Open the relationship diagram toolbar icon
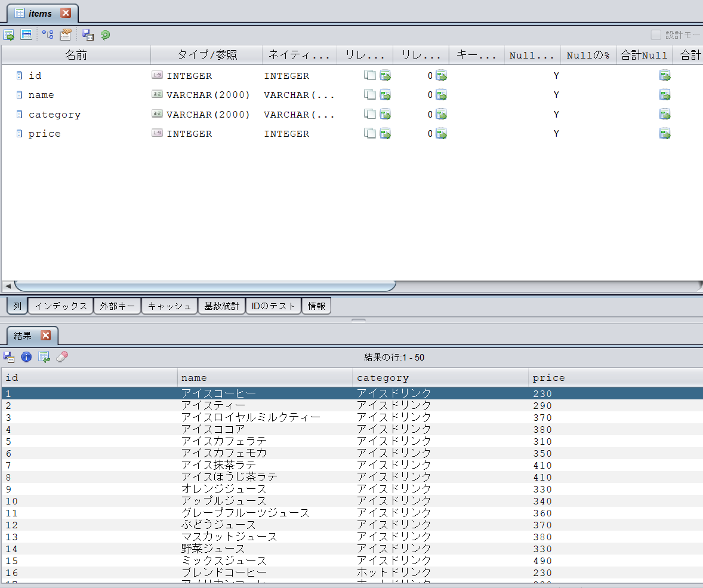The width and height of the screenshot is (703, 588). (48, 35)
